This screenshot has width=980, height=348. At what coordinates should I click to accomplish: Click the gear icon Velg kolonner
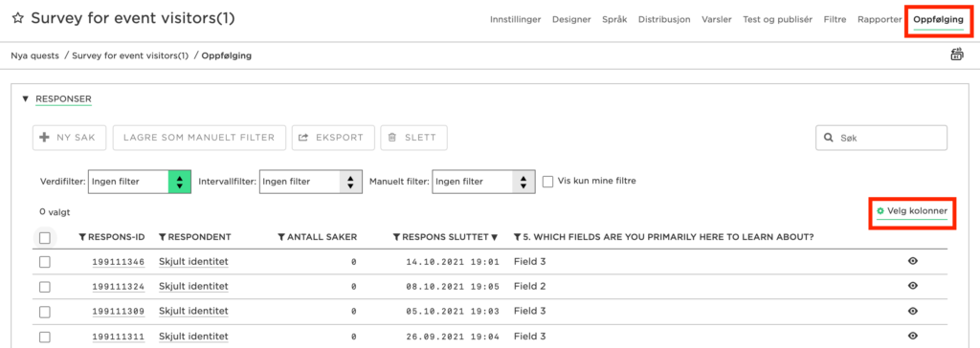coord(880,211)
